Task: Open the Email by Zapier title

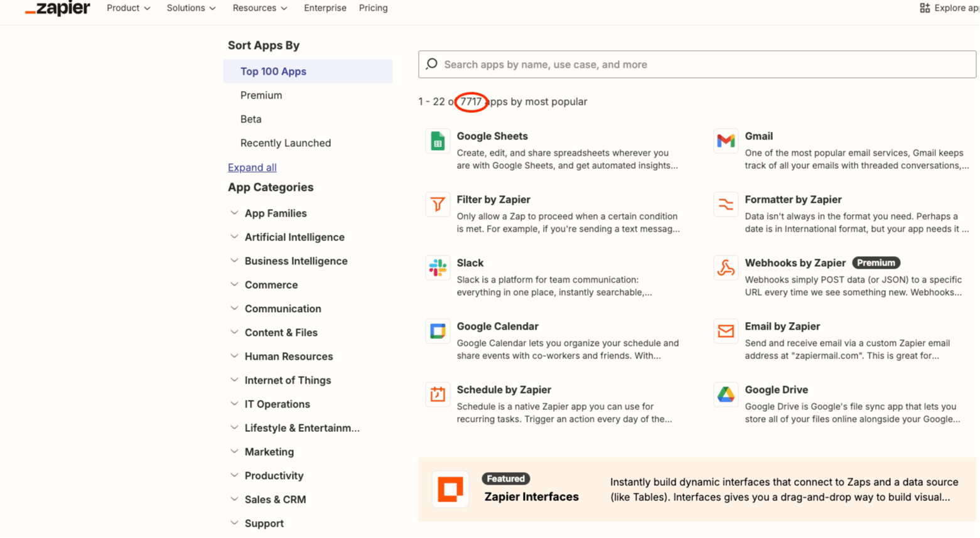Action: coord(782,326)
